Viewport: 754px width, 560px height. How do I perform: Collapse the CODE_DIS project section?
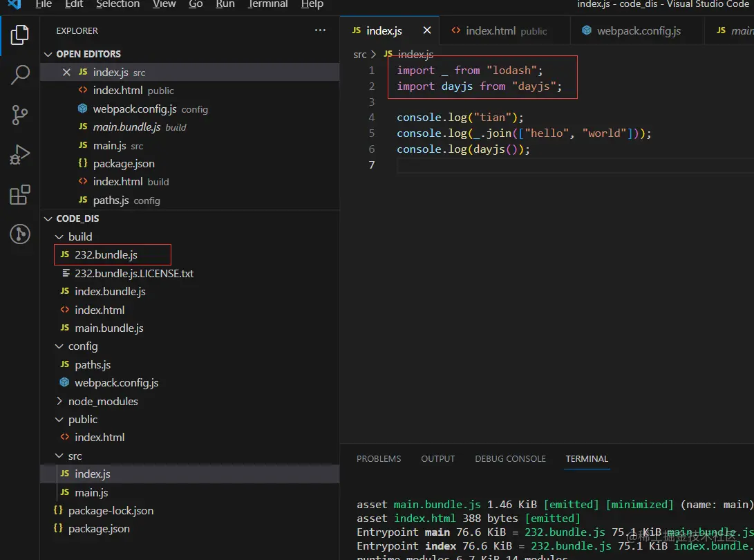coord(48,218)
